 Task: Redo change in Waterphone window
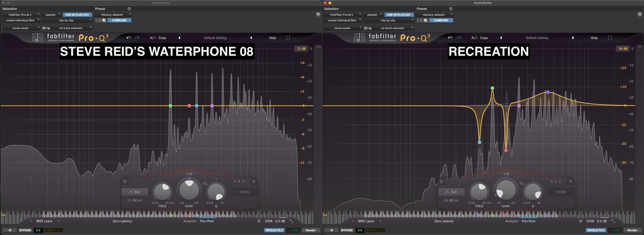[137, 38]
